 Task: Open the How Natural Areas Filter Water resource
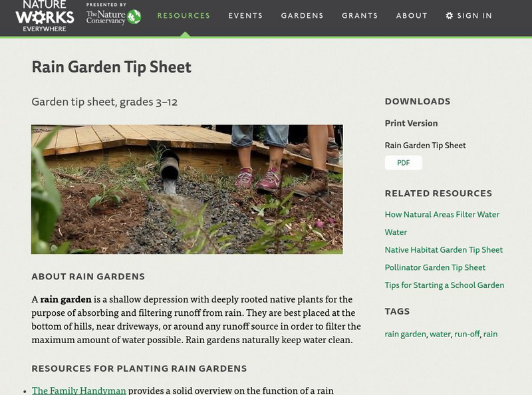[x=442, y=215]
